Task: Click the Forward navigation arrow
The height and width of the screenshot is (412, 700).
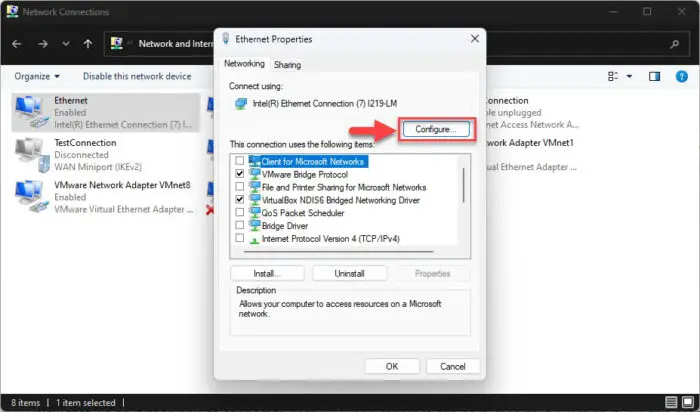Action: [43, 44]
